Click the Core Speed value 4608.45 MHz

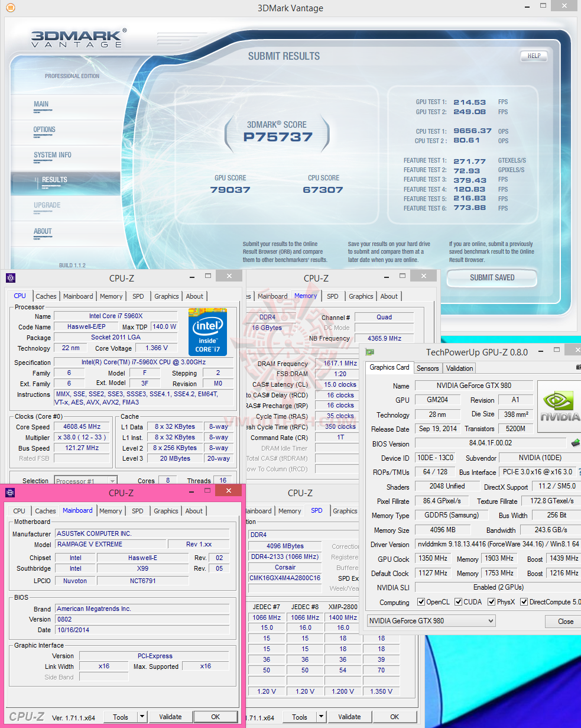[x=83, y=426]
